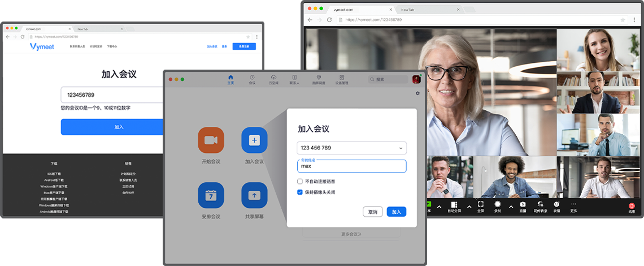Expand the chevron beside the green share button
Viewport: 644px width, 266px height.
(439, 207)
